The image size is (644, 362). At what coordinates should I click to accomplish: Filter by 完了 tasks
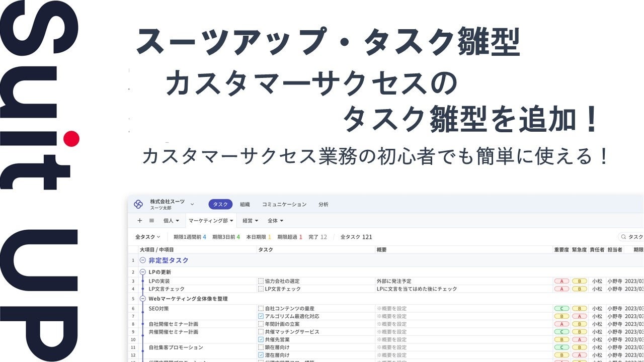tap(317, 237)
